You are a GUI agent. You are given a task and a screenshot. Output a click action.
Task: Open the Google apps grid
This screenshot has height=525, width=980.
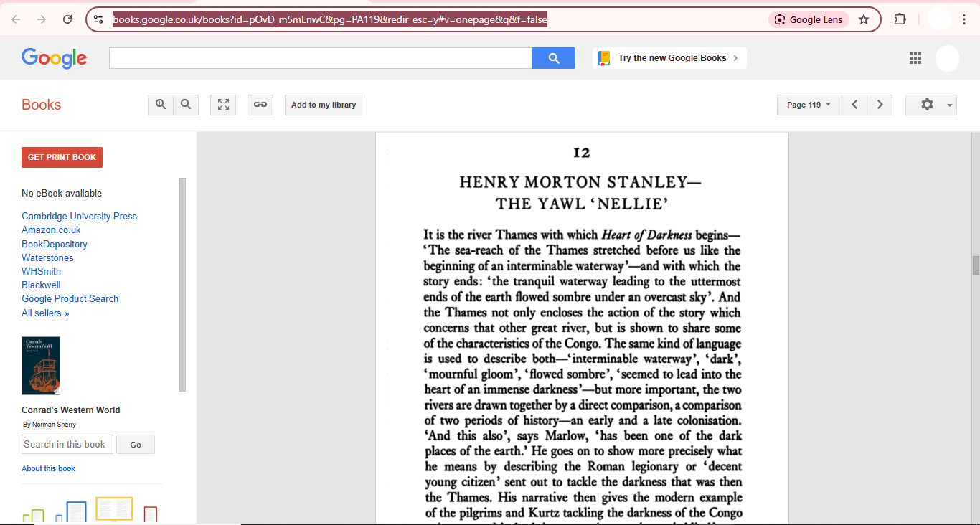(915, 58)
